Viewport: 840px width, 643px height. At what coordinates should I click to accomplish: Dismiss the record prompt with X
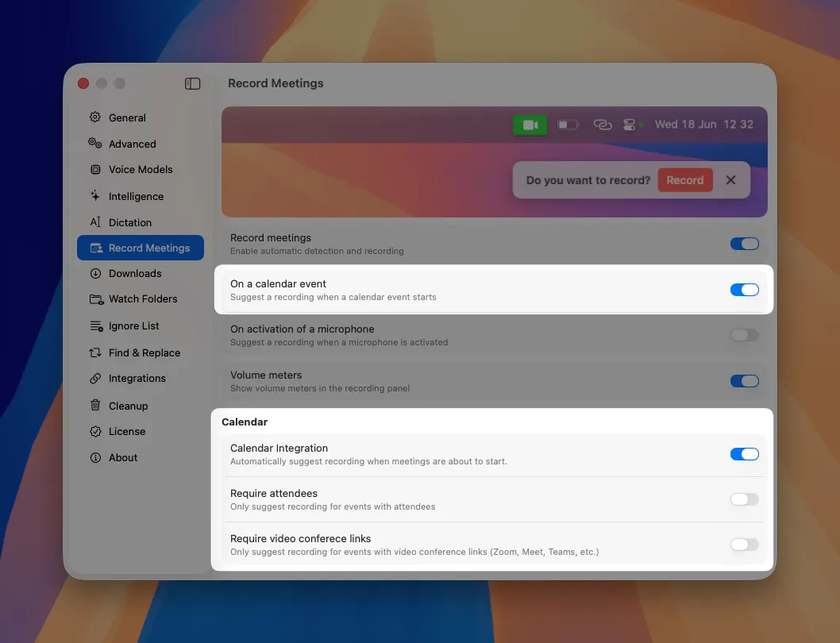point(730,180)
